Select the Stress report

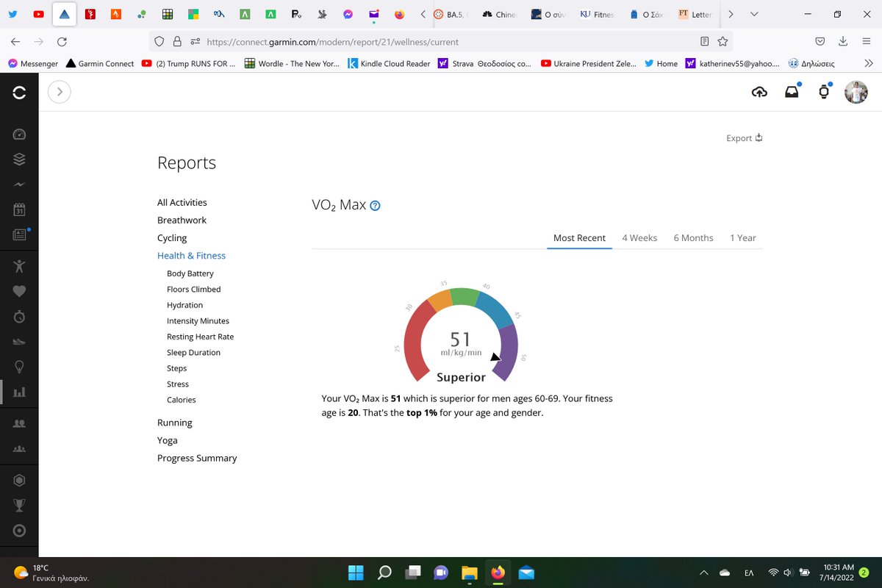point(178,384)
